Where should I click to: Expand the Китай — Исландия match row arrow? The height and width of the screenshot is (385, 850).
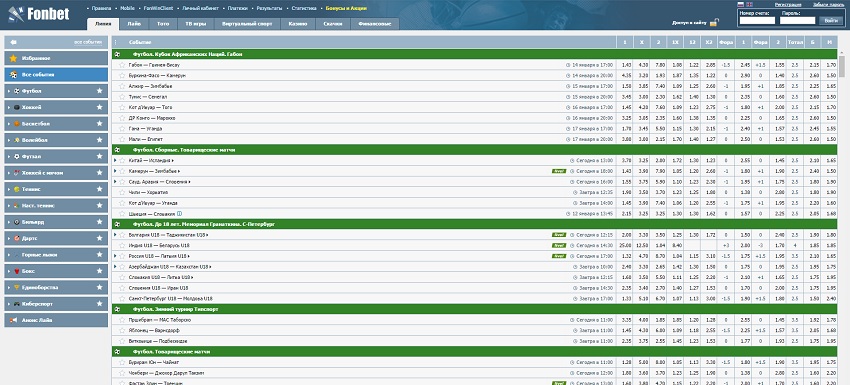tap(115, 160)
